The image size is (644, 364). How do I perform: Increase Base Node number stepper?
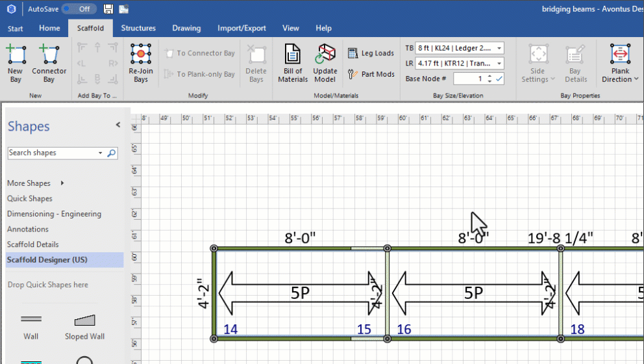(489, 76)
